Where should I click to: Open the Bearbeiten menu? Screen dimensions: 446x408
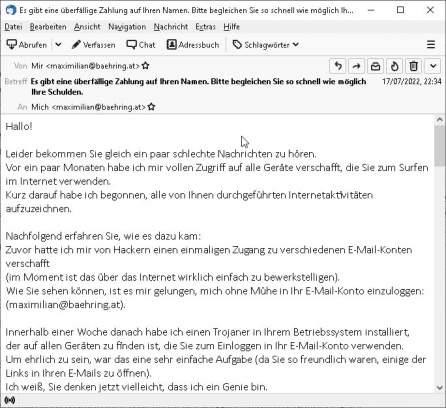point(48,27)
